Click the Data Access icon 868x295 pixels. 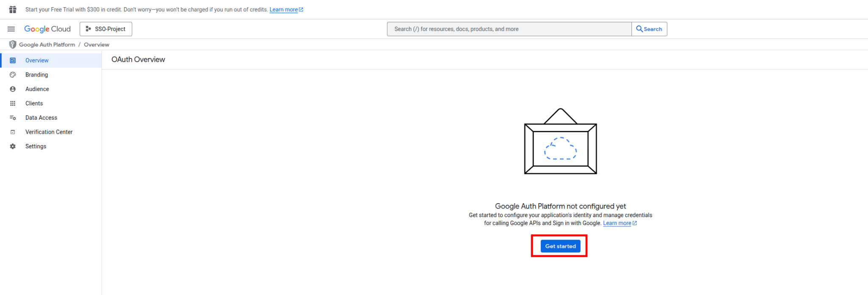13,118
